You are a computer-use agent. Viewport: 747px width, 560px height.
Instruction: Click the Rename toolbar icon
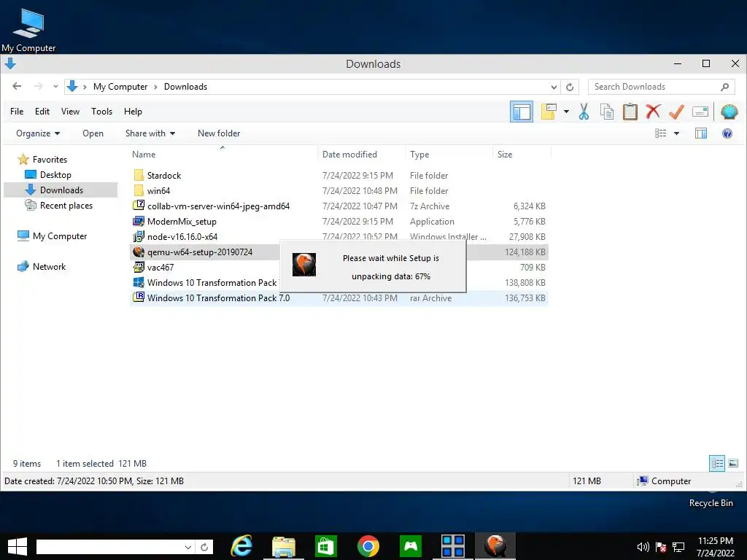pos(700,112)
